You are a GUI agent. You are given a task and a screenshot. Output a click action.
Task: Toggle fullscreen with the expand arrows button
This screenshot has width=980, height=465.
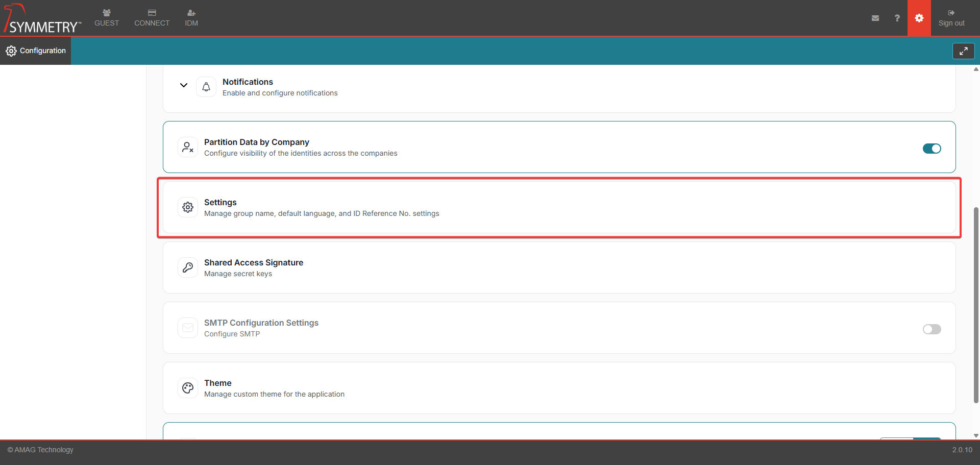[963, 51]
